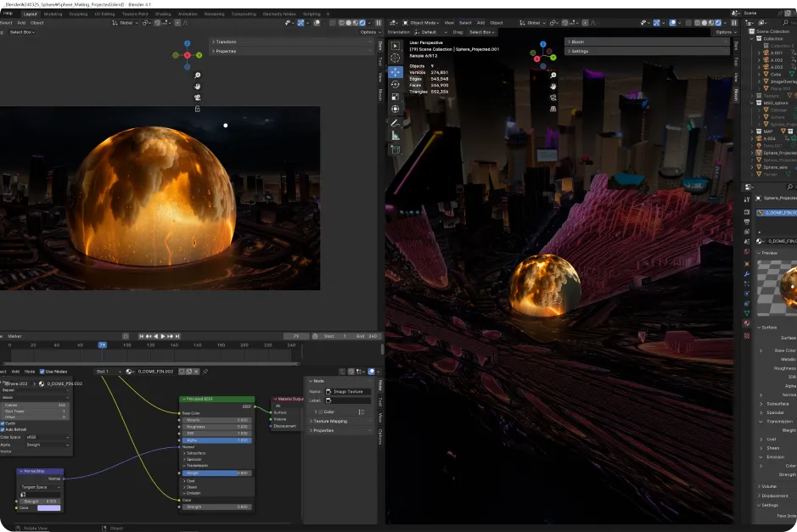The image size is (797, 532).
Task: Open the Help menu in top bar
Action: [8, 14]
